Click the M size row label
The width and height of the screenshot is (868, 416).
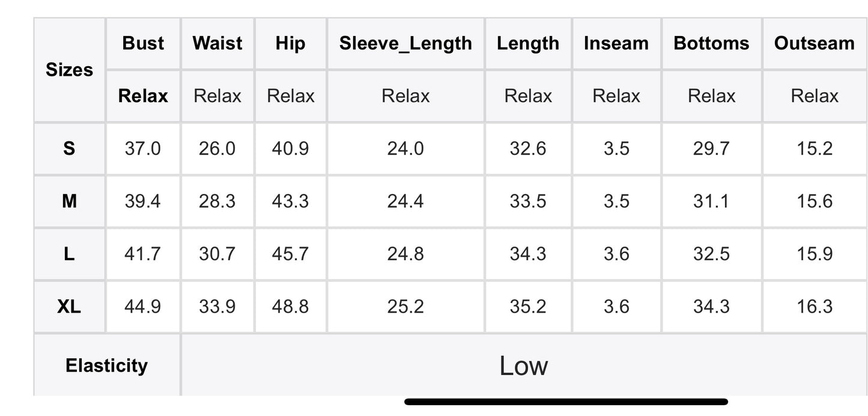point(70,201)
